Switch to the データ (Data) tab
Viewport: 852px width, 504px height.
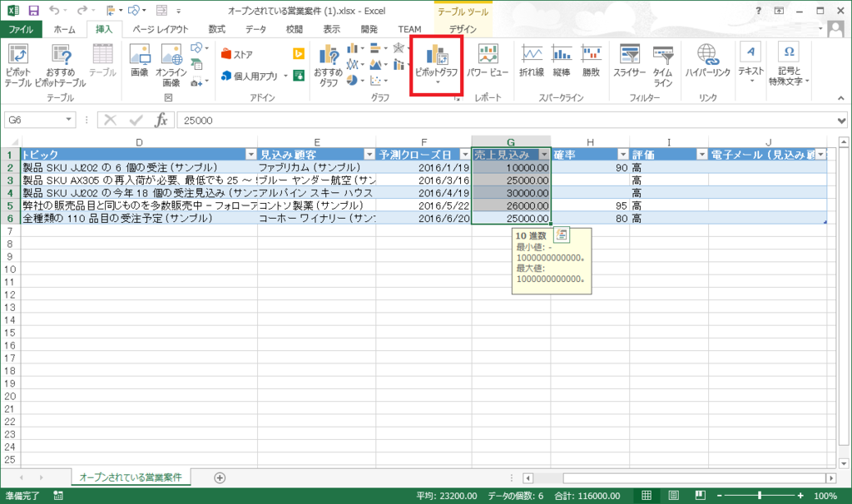[x=255, y=29]
